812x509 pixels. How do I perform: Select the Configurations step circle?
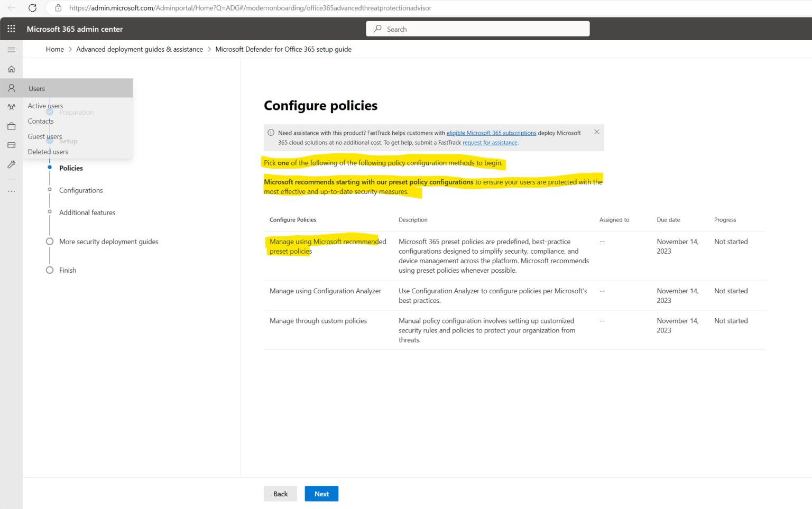pyautogui.click(x=49, y=190)
